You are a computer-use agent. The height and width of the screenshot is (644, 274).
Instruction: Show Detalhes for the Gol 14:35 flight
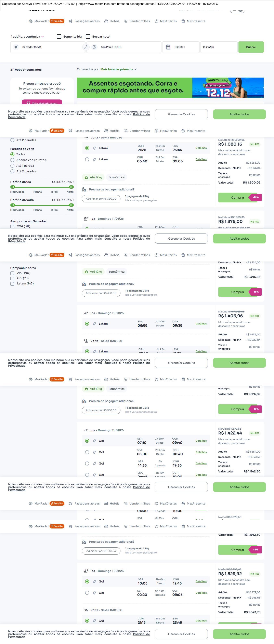tap(201, 464)
